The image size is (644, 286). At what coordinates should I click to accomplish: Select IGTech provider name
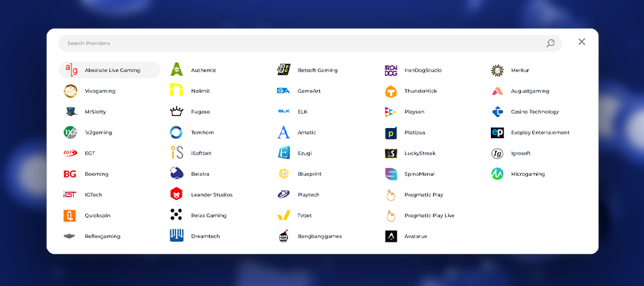(93, 195)
